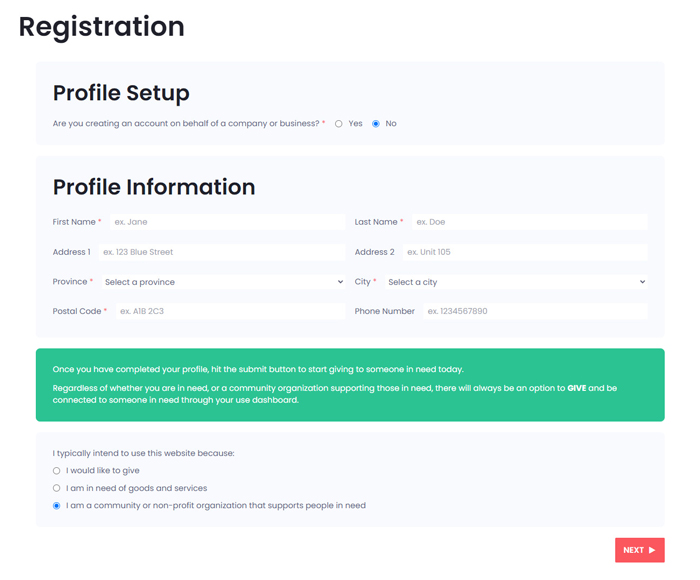
Task: Click the NEXT button
Action: (640, 550)
